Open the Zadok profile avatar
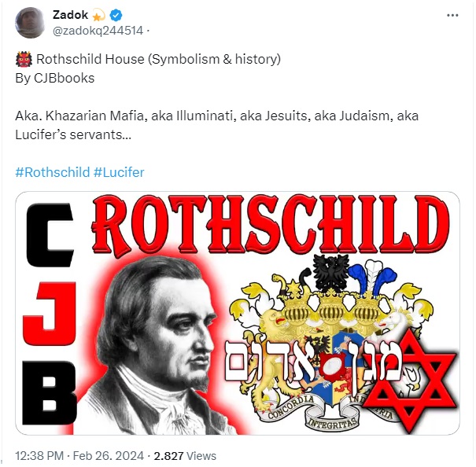476x467 pixels. [x=30, y=23]
